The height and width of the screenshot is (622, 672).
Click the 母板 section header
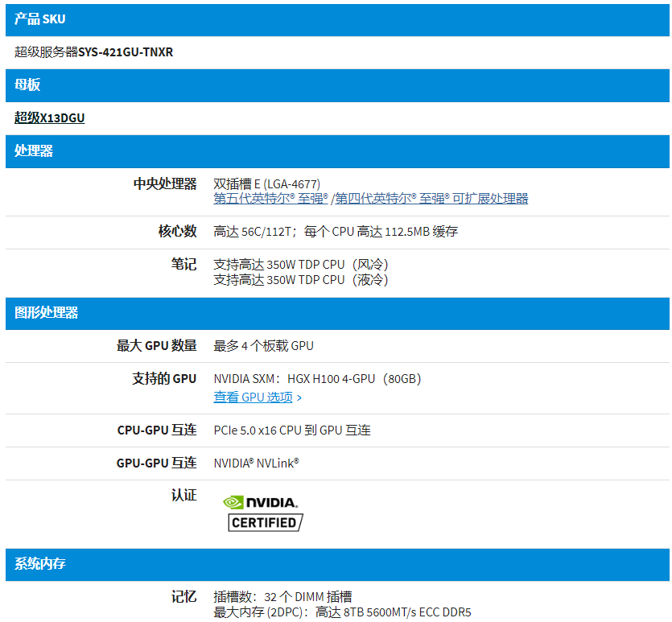pos(337,85)
